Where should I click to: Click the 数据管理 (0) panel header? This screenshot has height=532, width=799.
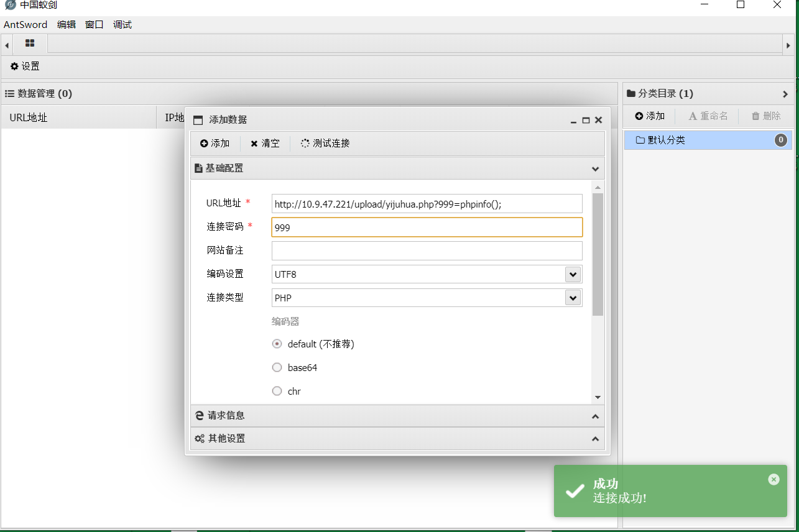click(x=310, y=94)
